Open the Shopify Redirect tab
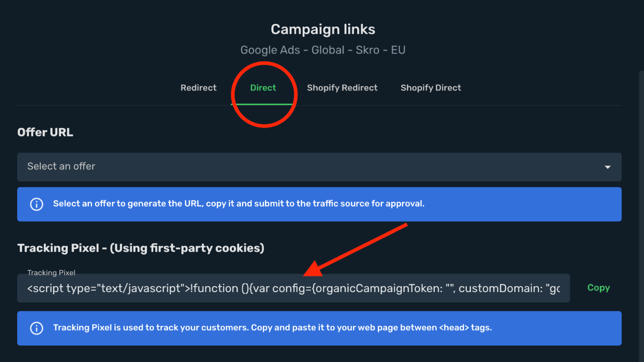This screenshot has height=362, width=644. click(x=342, y=87)
